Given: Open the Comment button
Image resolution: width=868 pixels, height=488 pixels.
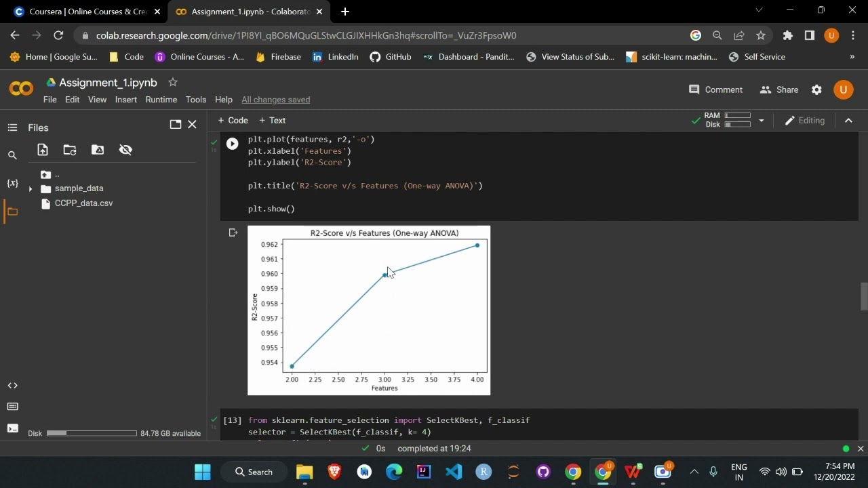Looking at the screenshot, I should pos(715,89).
